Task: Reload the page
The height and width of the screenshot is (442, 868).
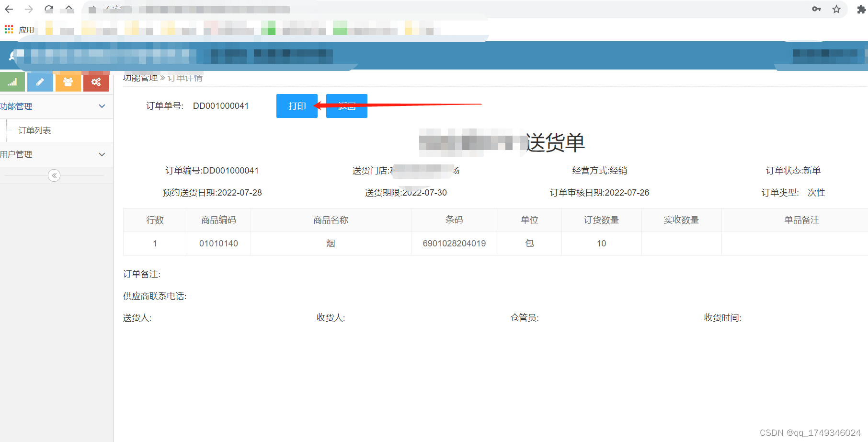Action: 49,9
